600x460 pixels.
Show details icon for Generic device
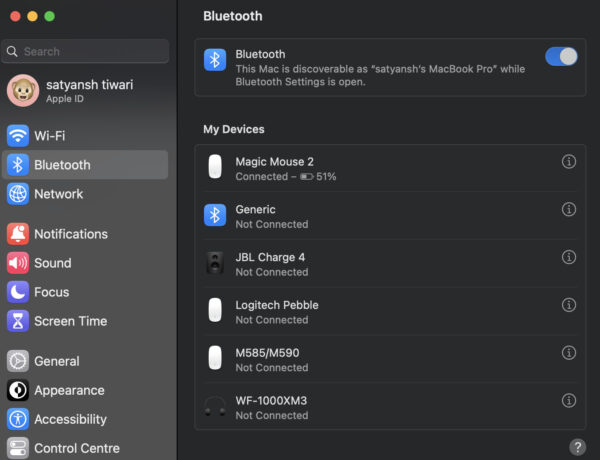(569, 209)
